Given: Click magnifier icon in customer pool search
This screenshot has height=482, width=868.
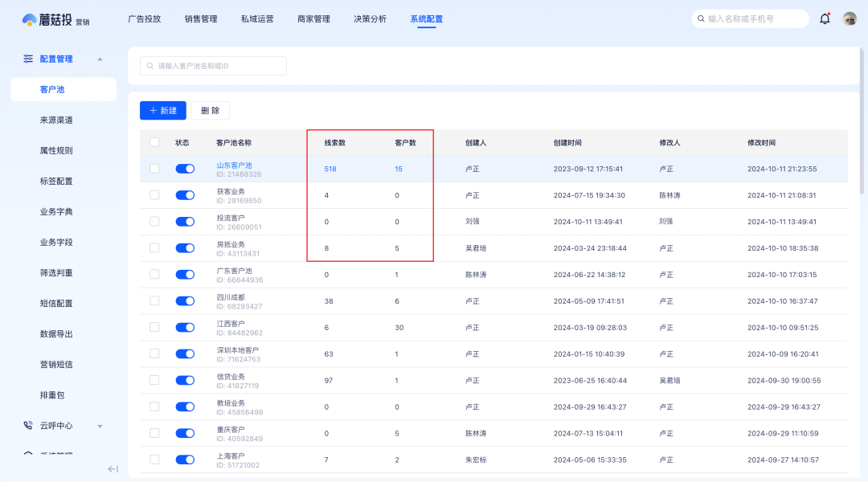Looking at the screenshot, I should [149, 66].
